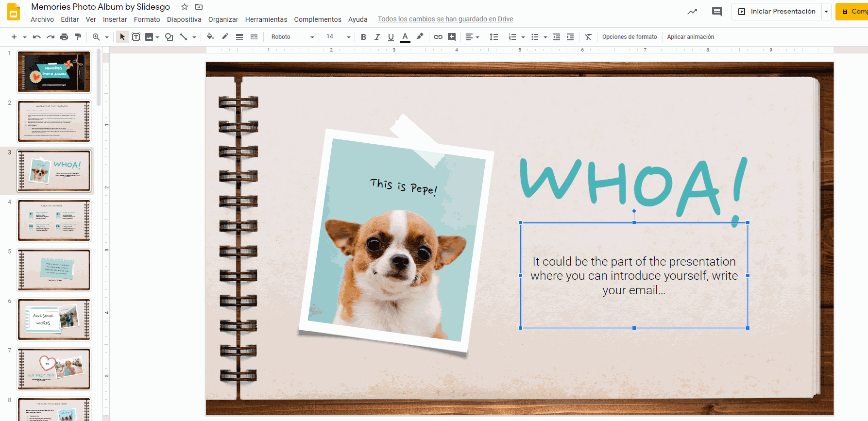Viewport: 868px width, 421px height.
Task: Move presentation using the folder icon
Action: pos(199,7)
